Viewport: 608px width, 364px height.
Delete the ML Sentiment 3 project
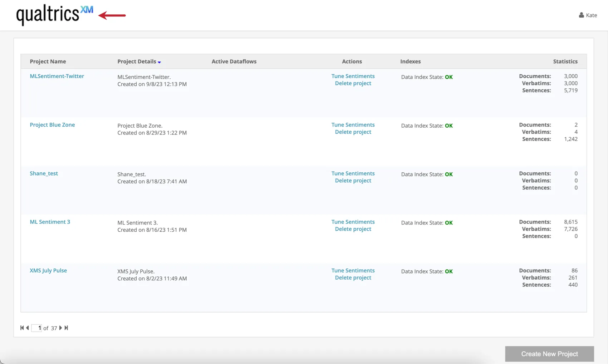pos(353,229)
